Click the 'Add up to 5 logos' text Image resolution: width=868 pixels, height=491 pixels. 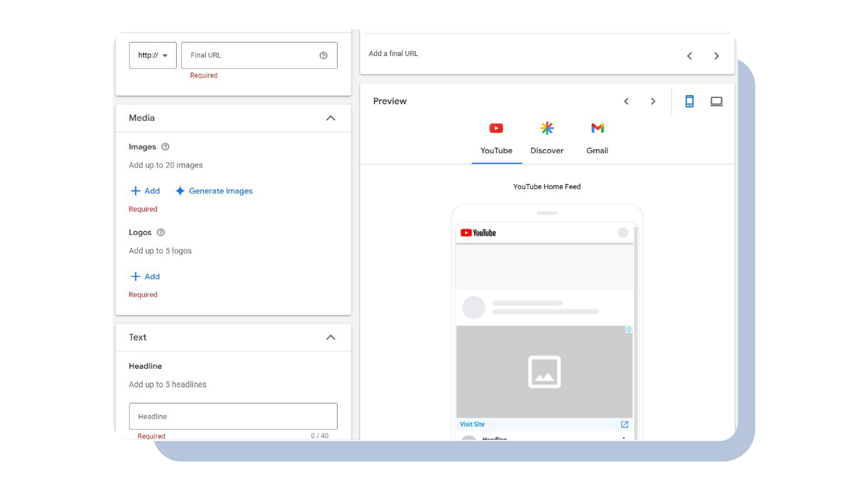click(160, 251)
